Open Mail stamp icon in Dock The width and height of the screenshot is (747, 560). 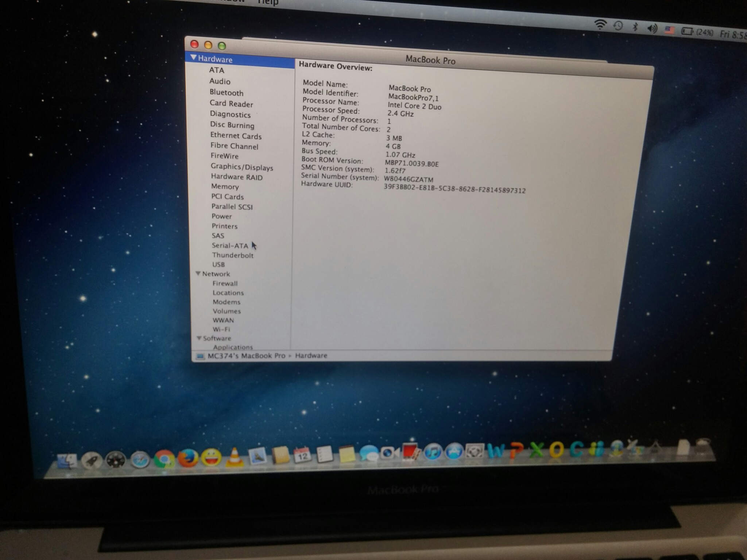[x=257, y=456]
